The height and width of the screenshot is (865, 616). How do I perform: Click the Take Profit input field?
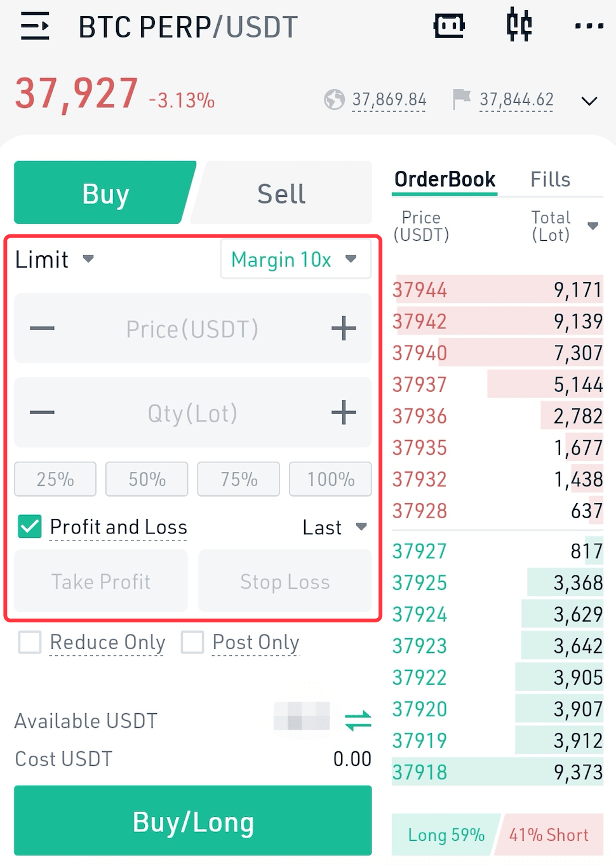(x=101, y=581)
